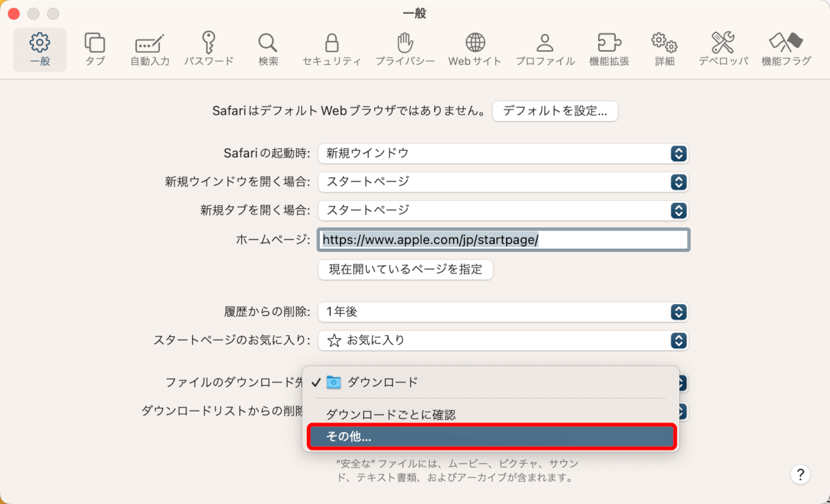Open the セキュリティ lock icon pane

point(331,49)
